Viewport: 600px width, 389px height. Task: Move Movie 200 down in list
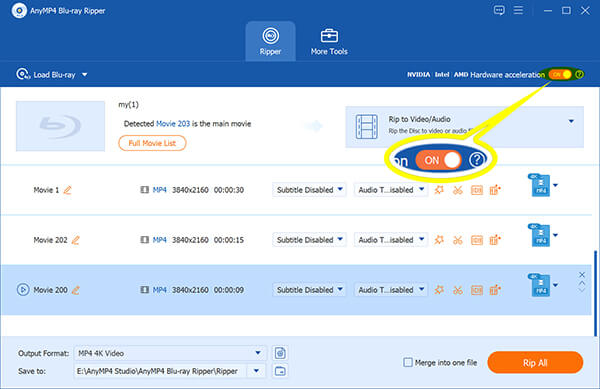pos(582,290)
